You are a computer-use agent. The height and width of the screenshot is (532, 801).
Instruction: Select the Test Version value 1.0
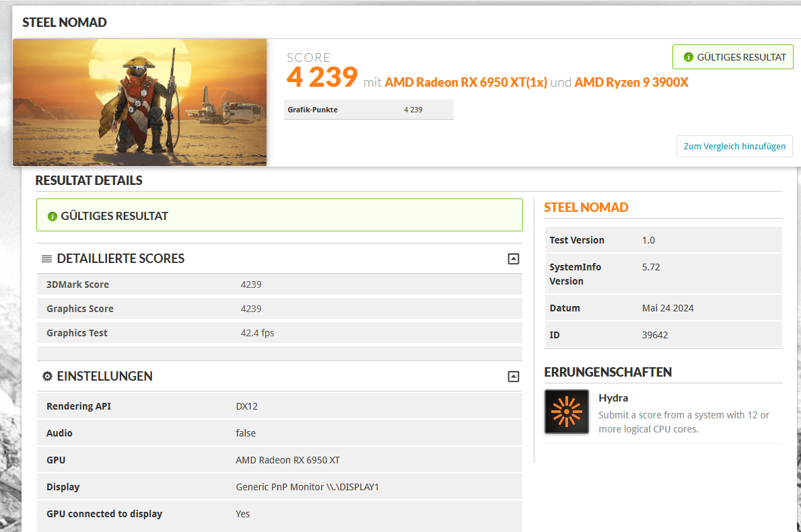pyautogui.click(x=648, y=240)
